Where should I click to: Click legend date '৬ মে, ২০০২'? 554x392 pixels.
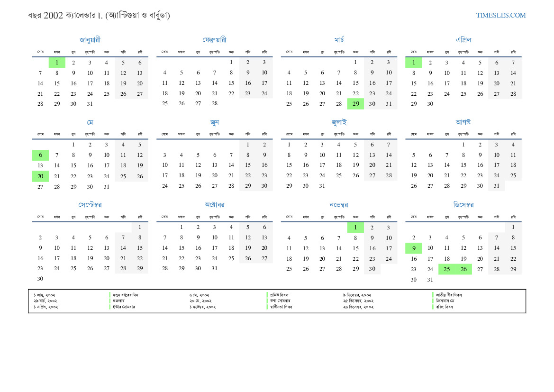point(199,295)
